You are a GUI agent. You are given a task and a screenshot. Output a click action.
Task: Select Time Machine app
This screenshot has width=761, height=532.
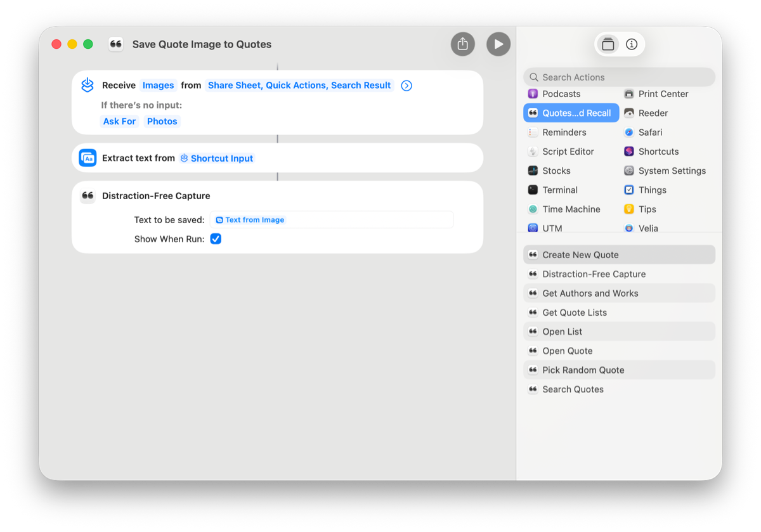point(571,209)
